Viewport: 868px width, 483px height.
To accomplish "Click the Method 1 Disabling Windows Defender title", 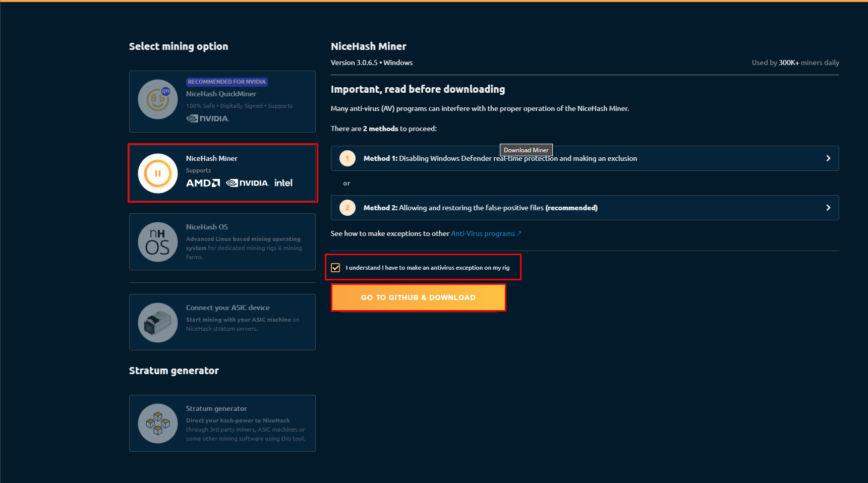I will coord(500,158).
